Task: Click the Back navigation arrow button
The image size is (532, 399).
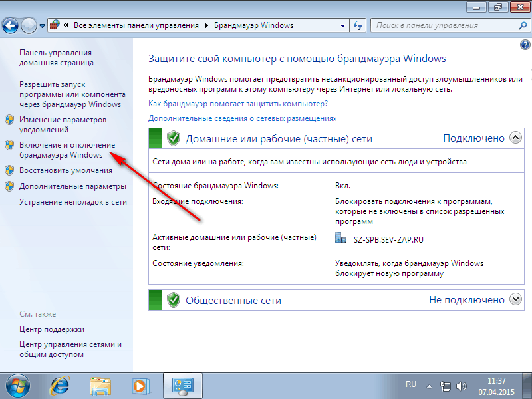Action: click(11, 25)
